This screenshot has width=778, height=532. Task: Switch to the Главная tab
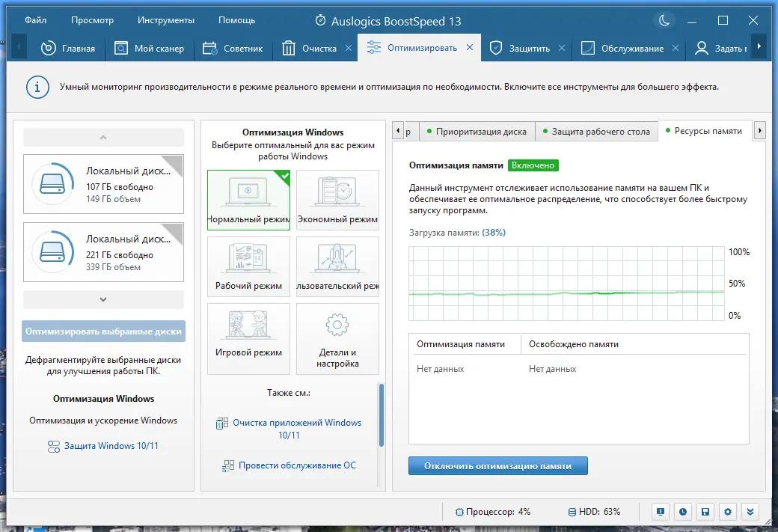point(68,48)
